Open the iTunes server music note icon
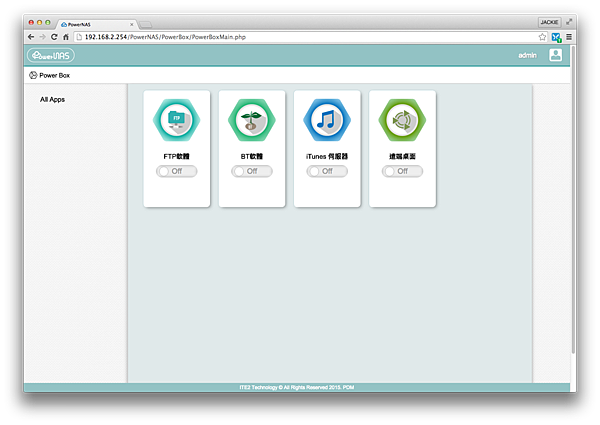 click(327, 120)
